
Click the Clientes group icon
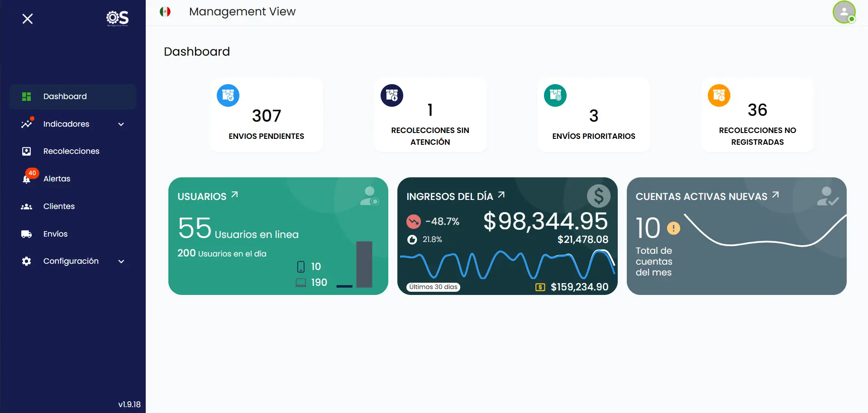point(27,207)
